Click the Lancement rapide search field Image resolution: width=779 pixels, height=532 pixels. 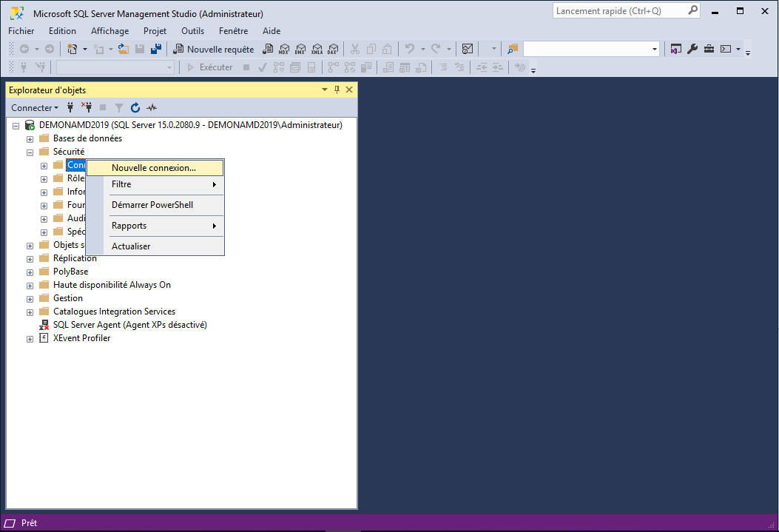620,11
